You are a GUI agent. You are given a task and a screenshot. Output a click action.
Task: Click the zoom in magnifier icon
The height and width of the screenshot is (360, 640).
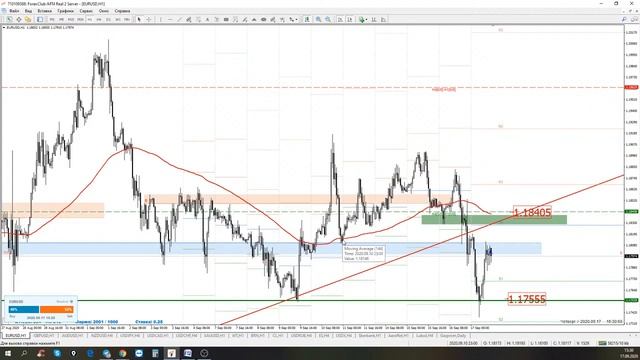point(318,20)
